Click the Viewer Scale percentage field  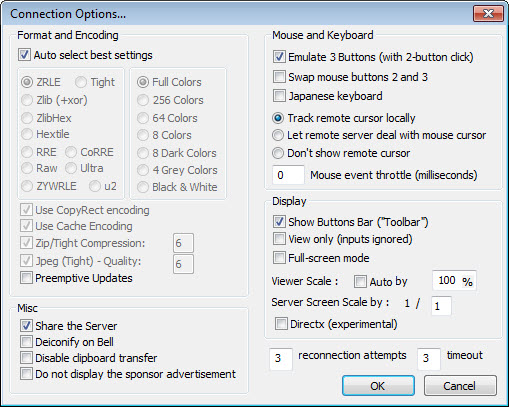click(454, 281)
